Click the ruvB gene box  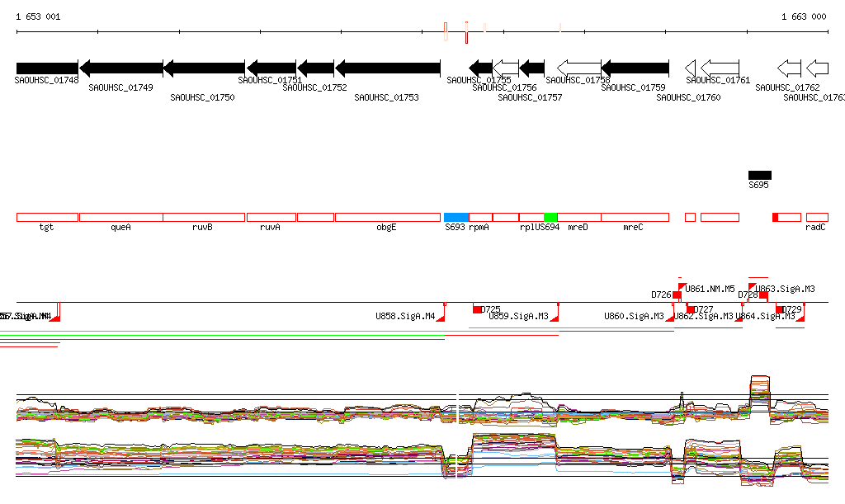pyautogui.click(x=205, y=218)
